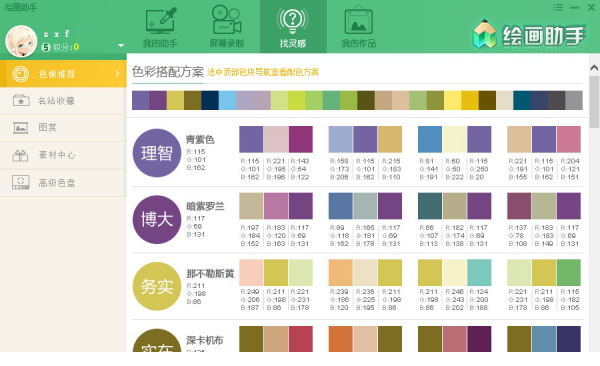Viewport: 600px width, 366px height.
Task: Click the 色彩搭配方案 heading
Action: 168,72
